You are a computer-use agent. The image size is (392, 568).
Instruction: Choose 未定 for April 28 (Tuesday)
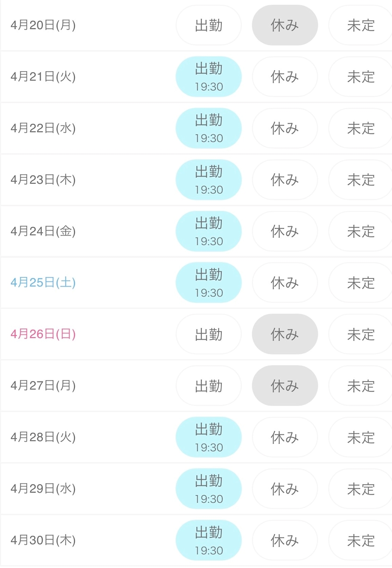click(x=360, y=437)
